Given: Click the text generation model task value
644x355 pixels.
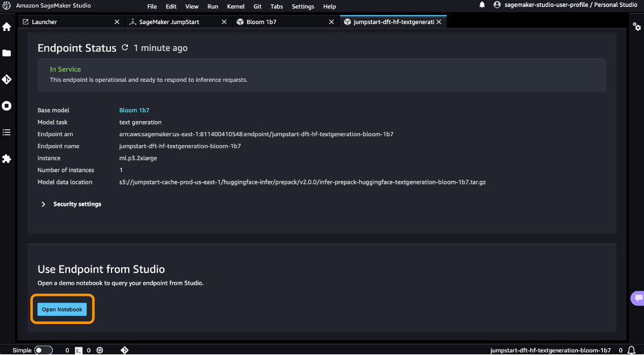Looking at the screenshot, I should (x=140, y=122).
